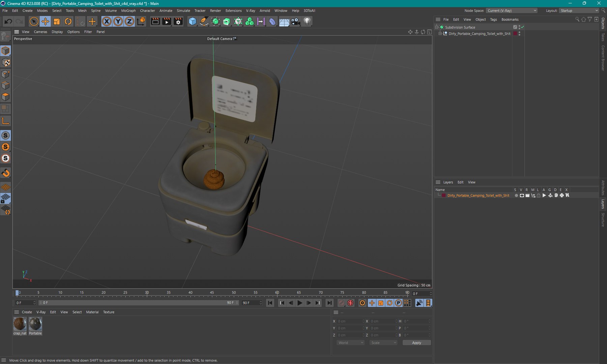Screen dimensions: 607x364
Task: Toggle layer render clapper icon
Action: coord(527,195)
